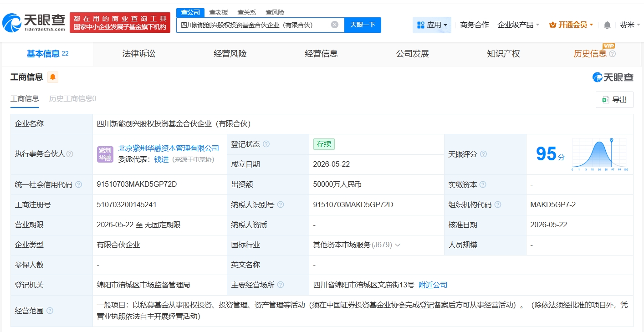
Task: Click the 绵阳市涪城区市场监督管理局 registrar value
Action: [143, 285]
